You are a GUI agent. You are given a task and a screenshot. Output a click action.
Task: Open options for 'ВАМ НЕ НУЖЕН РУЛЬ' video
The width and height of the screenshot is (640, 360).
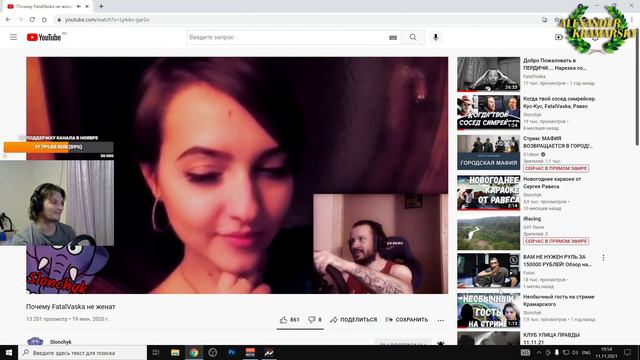point(603,258)
